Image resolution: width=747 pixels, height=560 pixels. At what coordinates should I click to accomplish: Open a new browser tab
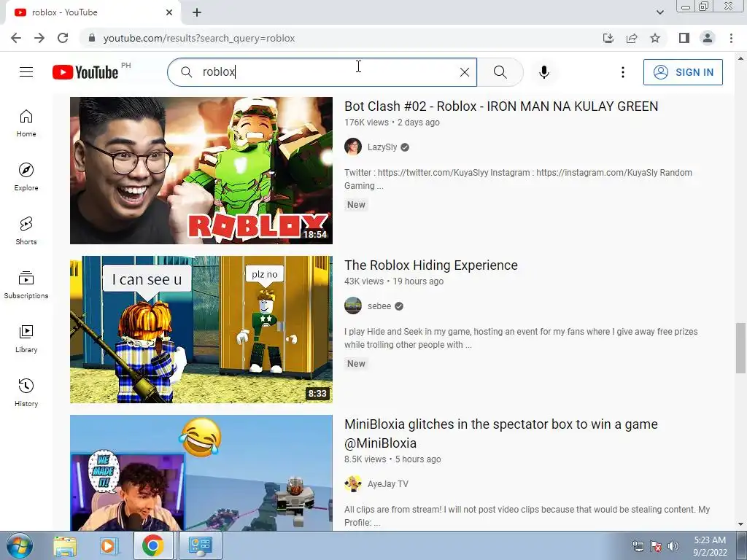point(197,12)
